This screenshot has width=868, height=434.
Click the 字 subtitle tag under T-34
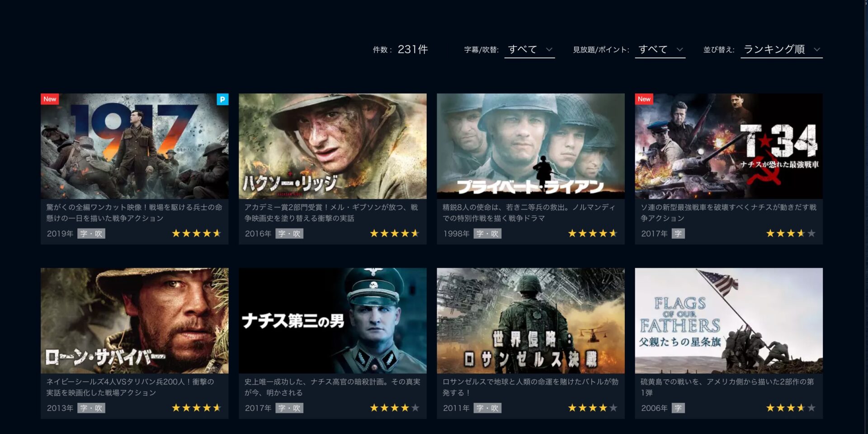(678, 233)
